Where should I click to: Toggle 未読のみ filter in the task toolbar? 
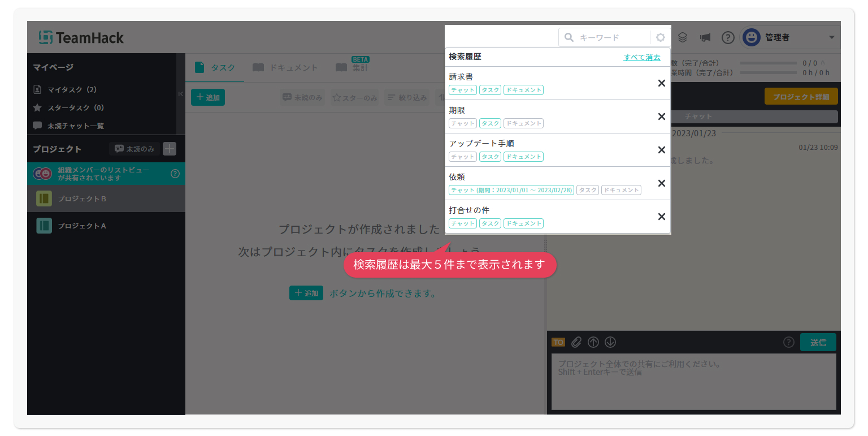click(x=302, y=97)
